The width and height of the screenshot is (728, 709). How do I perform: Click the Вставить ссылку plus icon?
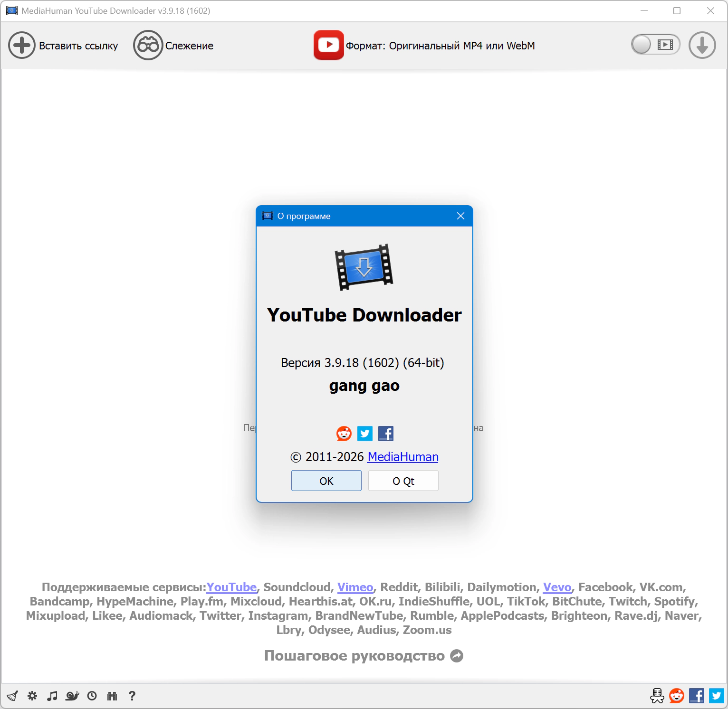pos(22,46)
